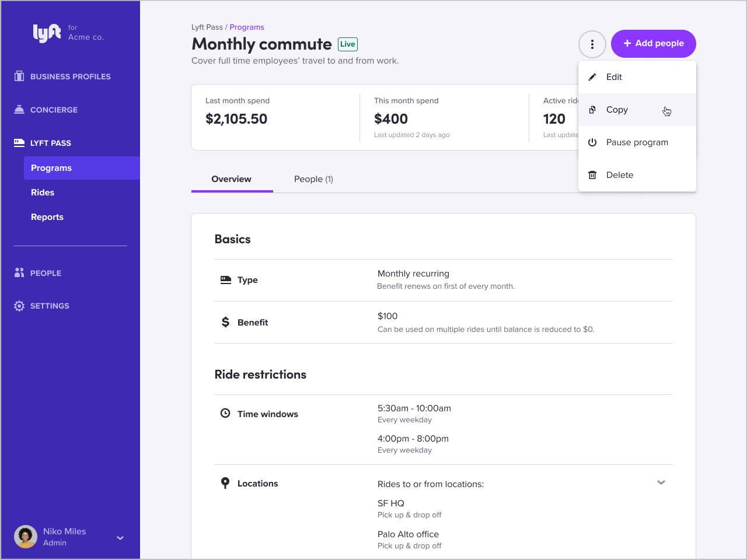This screenshot has height=560, width=747.
Task: Click the program description under the title
Action: pyautogui.click(x=295, y=61)
